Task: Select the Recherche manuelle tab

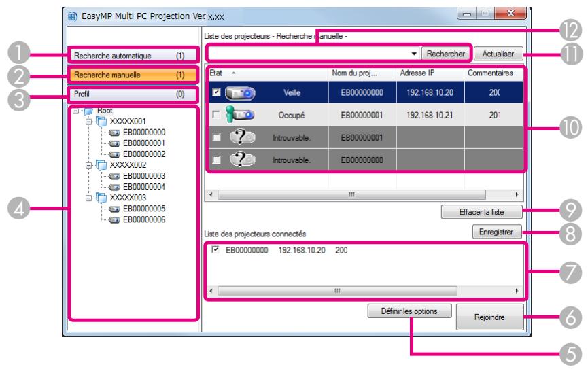Action: coord(133,75)
